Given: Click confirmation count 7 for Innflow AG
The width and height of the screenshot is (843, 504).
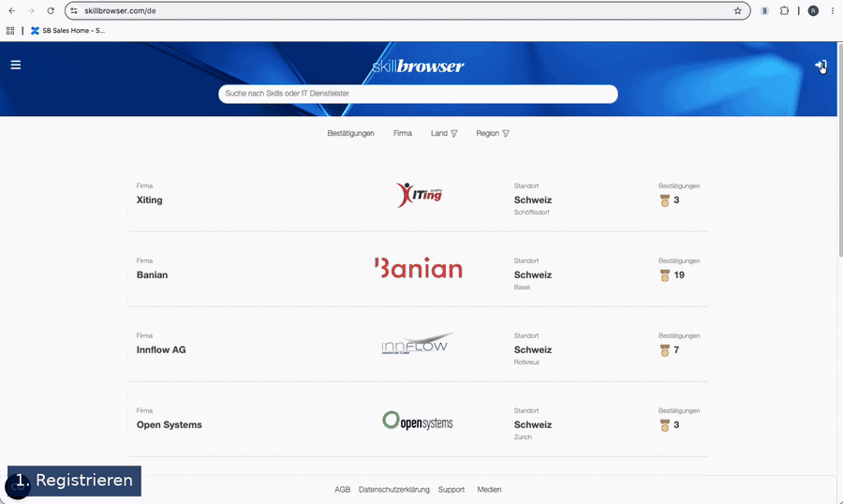Looking at the screenshot, I should tap(676, 349).
